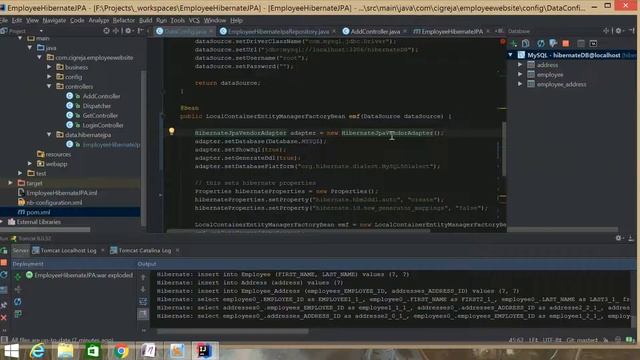Expand the employee table node
The width and height of the screenshot is (640, 360).
click(520, 74)
